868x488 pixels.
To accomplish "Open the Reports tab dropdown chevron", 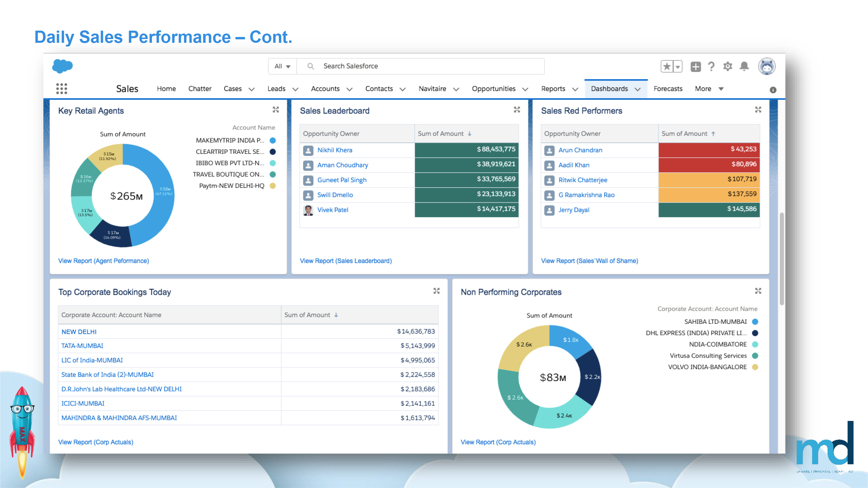I will click(575, 89).
